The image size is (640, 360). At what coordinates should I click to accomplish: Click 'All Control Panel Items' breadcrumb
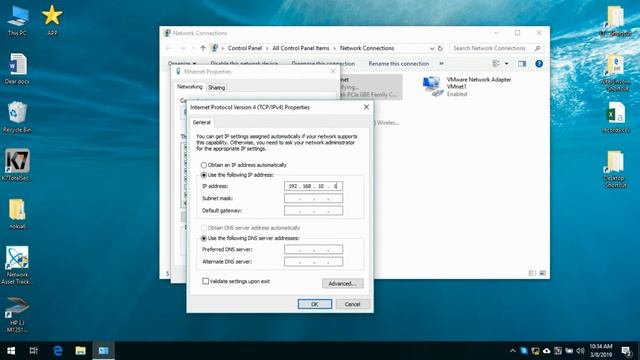301,48
